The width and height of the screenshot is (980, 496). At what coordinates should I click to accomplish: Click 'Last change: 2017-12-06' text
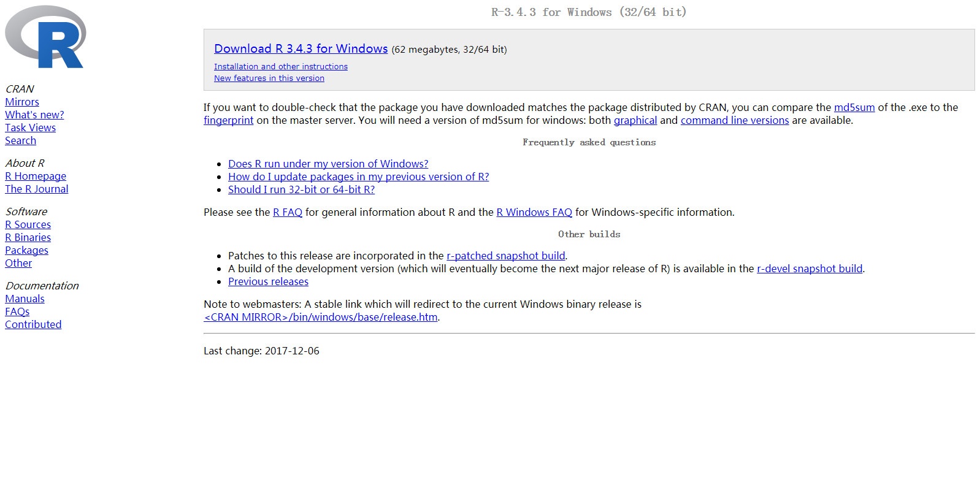(261, 351)
